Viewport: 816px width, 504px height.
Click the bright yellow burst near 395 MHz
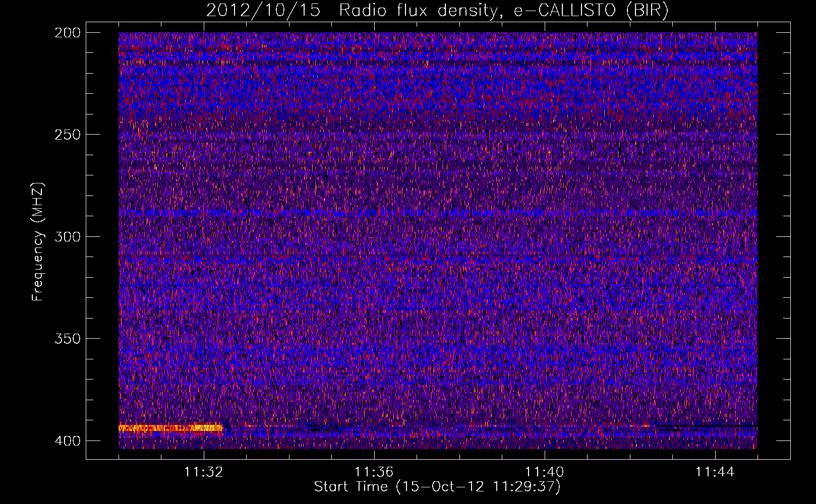pos(170,428)
